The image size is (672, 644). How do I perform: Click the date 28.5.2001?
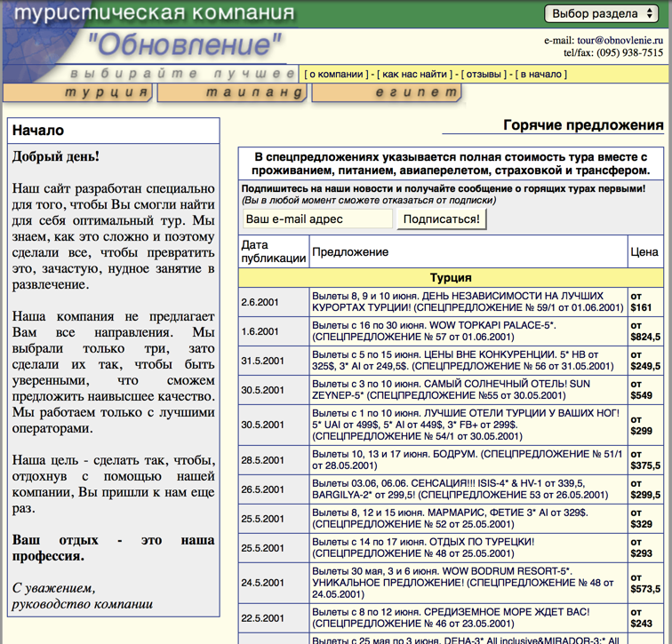tap(262, 460)
